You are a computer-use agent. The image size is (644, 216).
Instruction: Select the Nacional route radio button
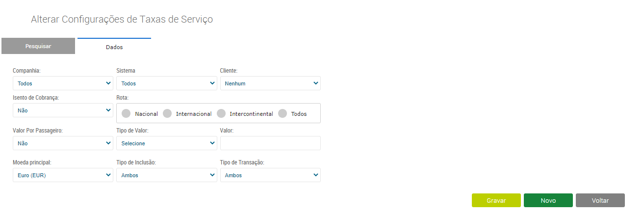point(126,113)
